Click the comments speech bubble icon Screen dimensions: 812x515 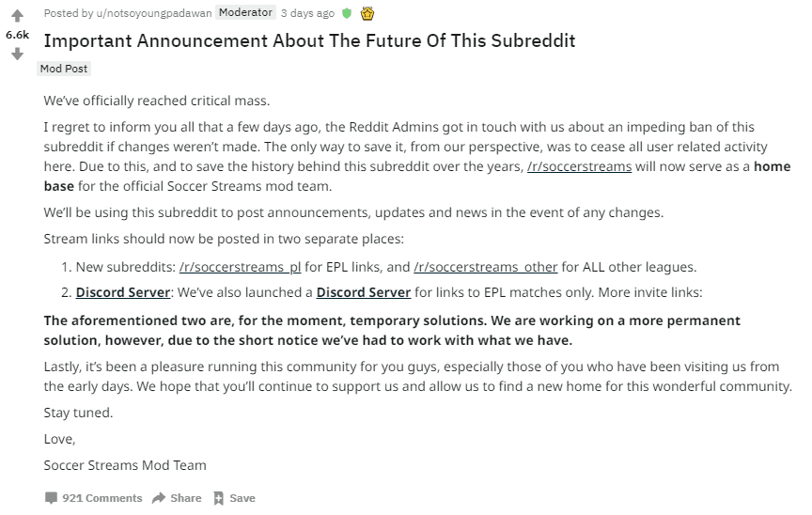tap(51, 498)
